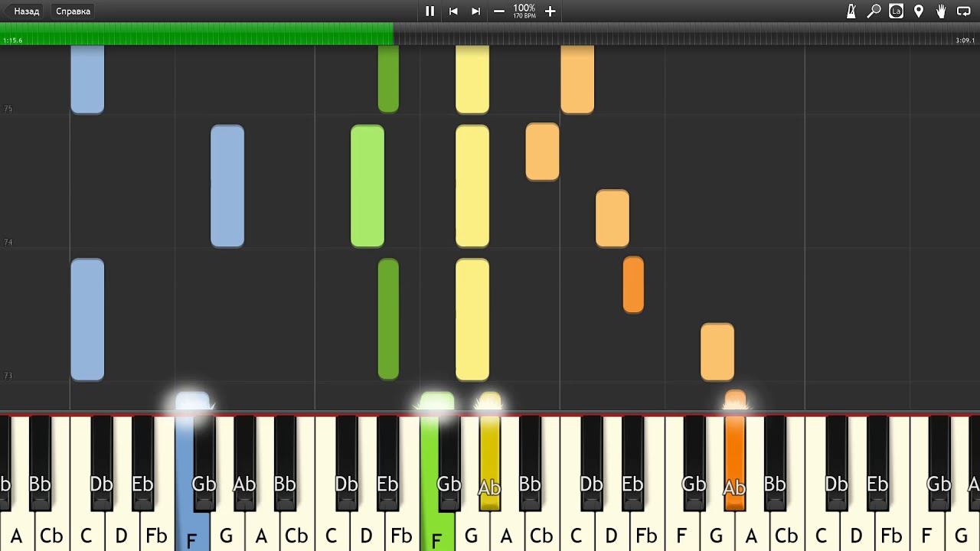Click the unplayed gray part of the timeline
Screen dimensions: 980x551
tap(687, 33)
